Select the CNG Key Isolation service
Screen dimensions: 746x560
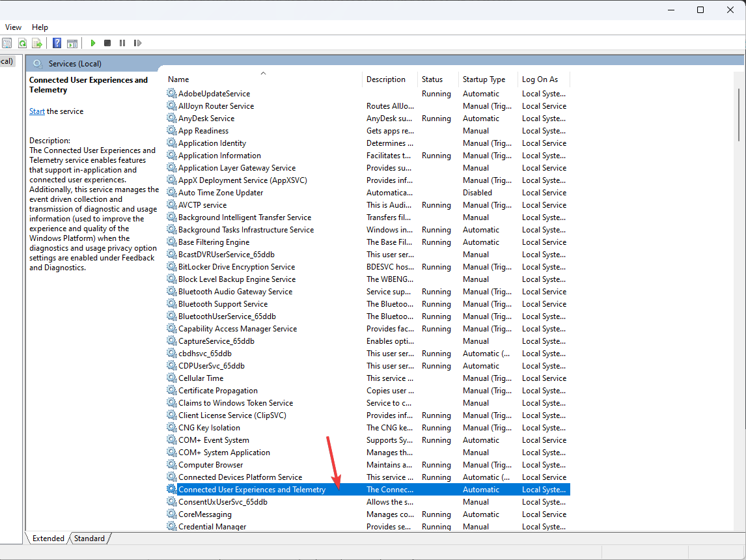[x=368, y=428]
